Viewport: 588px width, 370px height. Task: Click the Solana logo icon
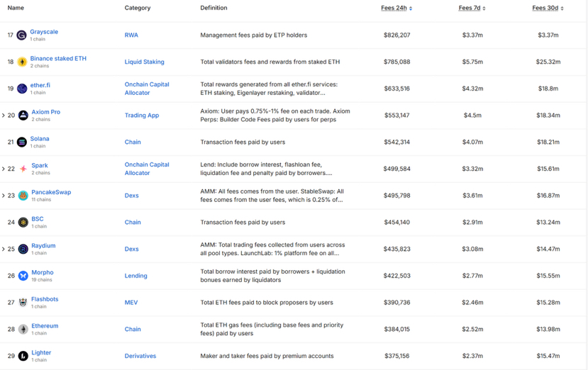[22, 142]
